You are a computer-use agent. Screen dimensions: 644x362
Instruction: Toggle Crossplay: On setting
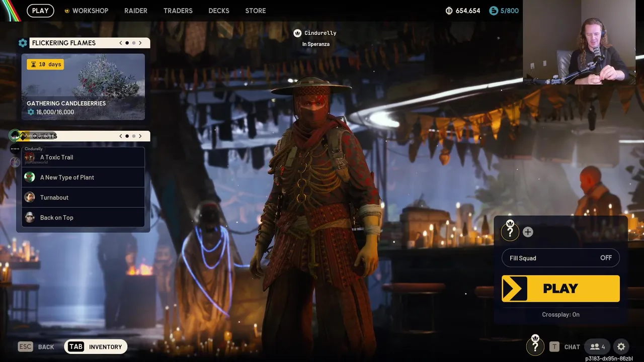click(x=560, y=314)
